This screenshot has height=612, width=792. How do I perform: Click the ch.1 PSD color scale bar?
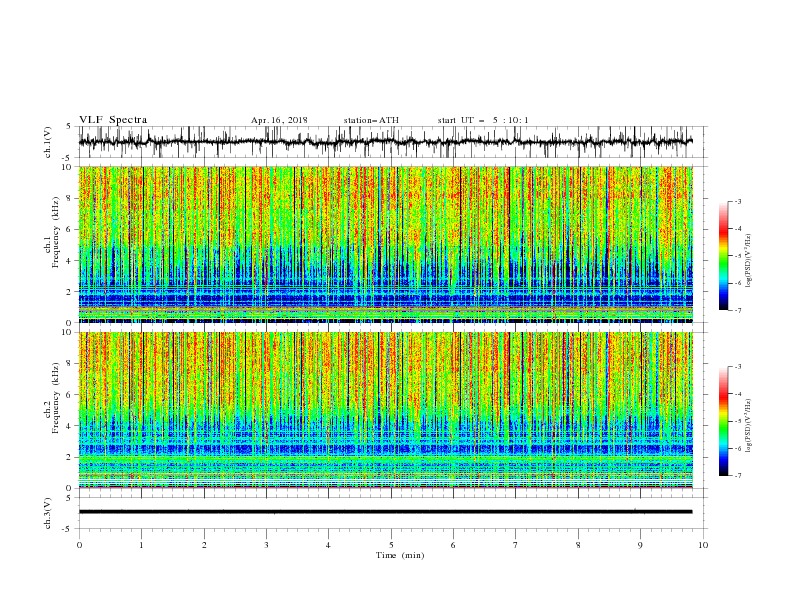coord(723,256)
